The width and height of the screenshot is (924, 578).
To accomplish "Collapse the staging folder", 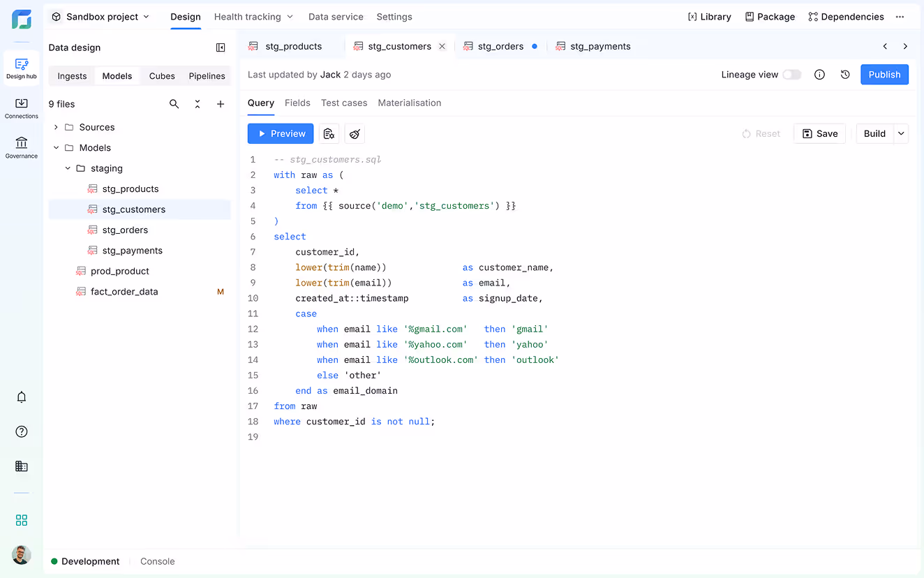I will pyautogui.click(x=68, y=168).
